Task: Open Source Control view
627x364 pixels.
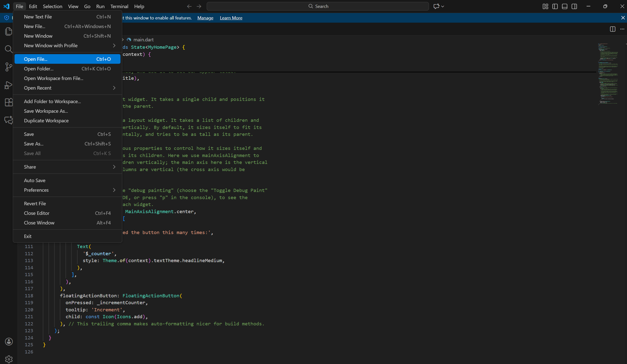Action: tap(9, 67)
